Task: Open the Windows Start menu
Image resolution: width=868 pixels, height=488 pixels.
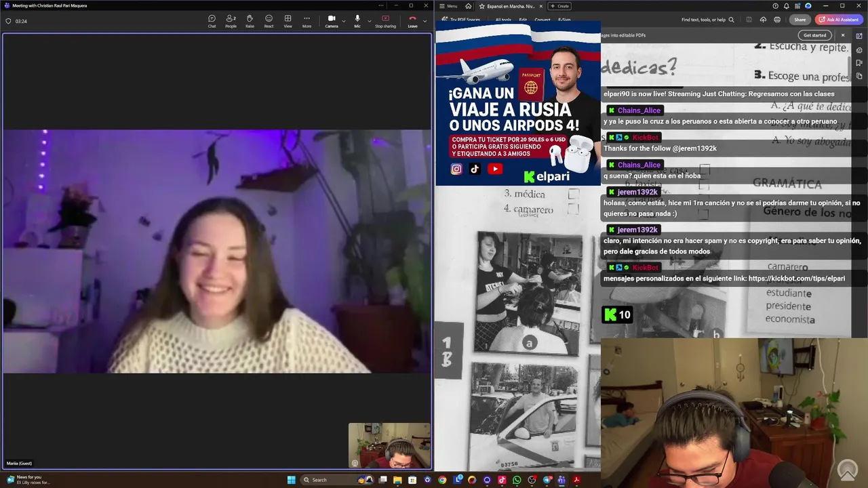Action: point(291,480)
